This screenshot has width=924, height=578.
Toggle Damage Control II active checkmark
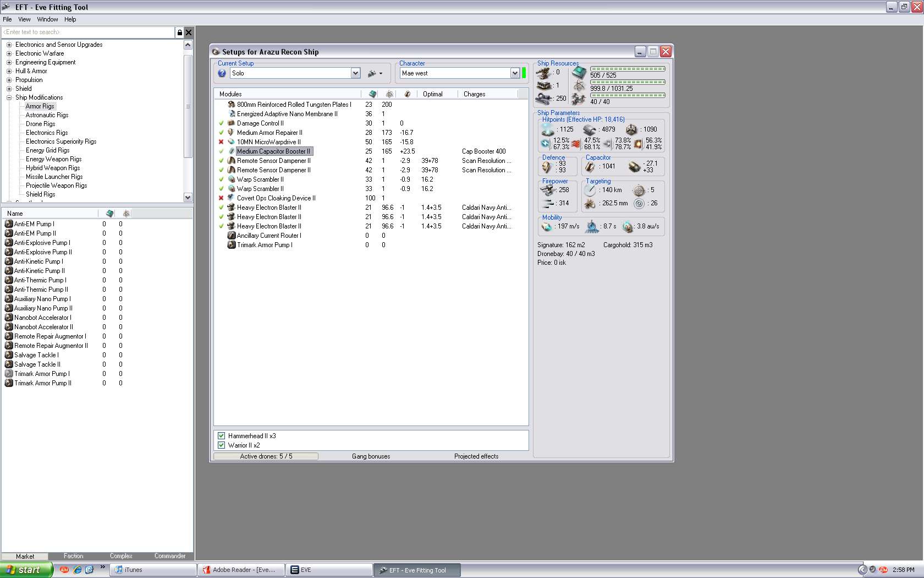coord(221,123)
